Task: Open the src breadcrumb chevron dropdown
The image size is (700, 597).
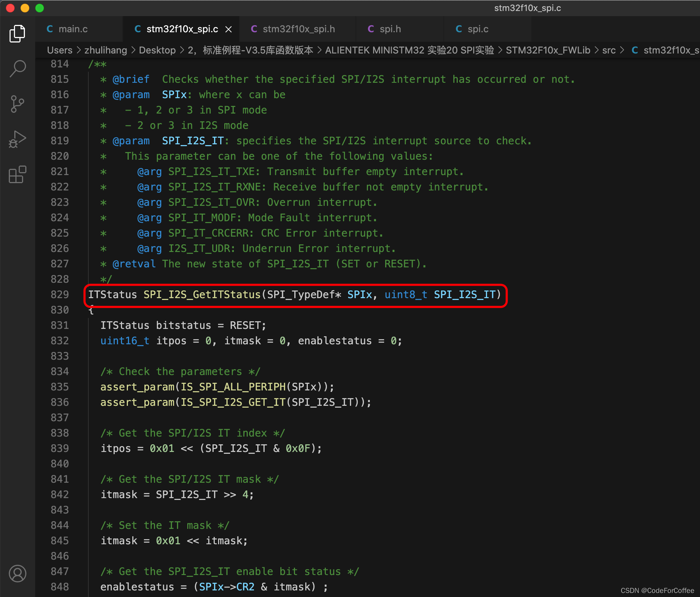Action: point(622,50)
